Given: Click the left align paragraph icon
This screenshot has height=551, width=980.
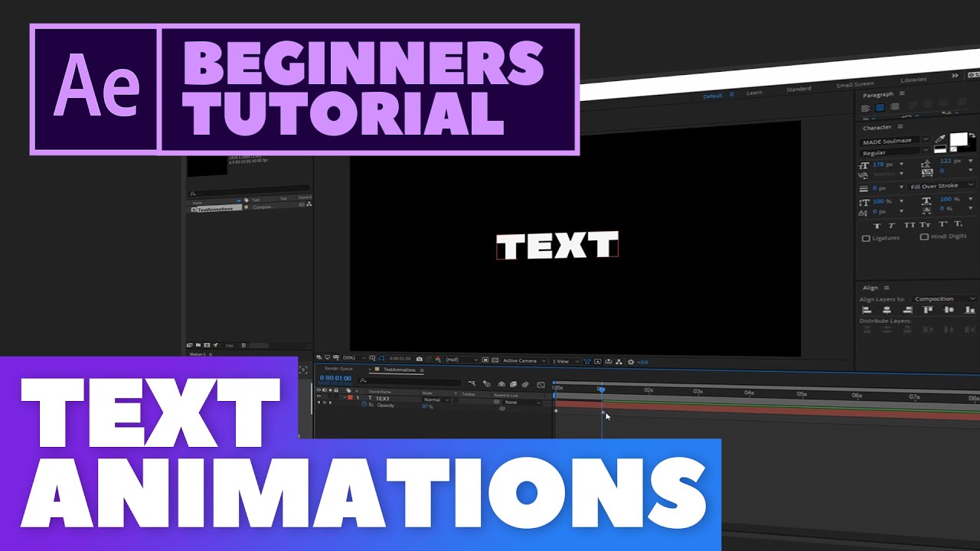Looking at the screenshot, I should point(865,107).
